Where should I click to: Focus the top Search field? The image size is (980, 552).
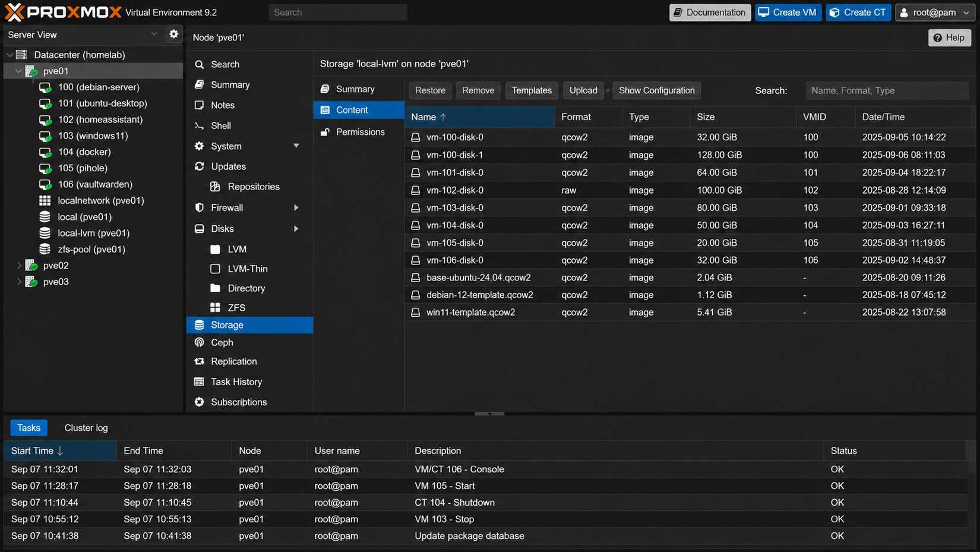(338, 12)
